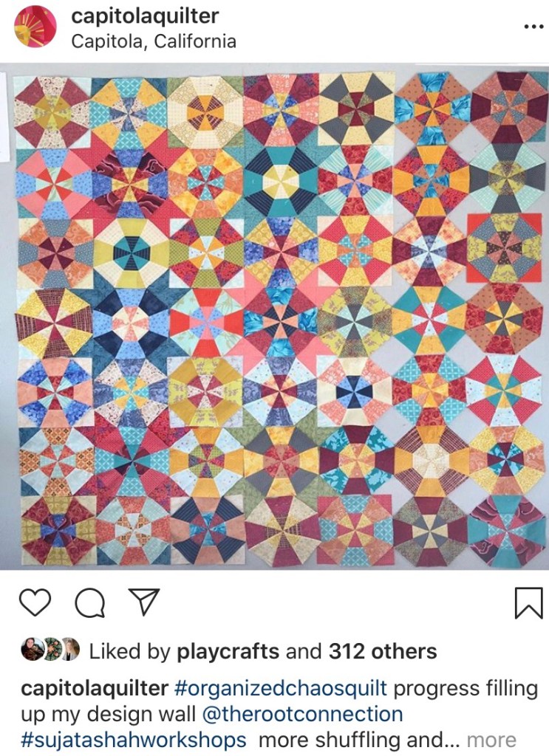Open #organizedchaosquilt hashtag
549x756 pixels.
click(x=280, y=689)
